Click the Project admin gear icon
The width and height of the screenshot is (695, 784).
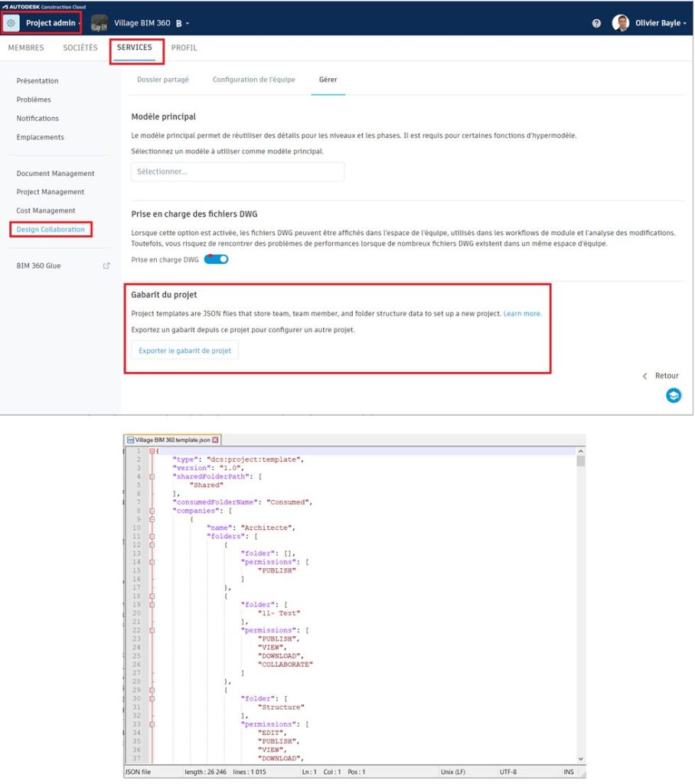pyautogui.click(x=11, y=23)
